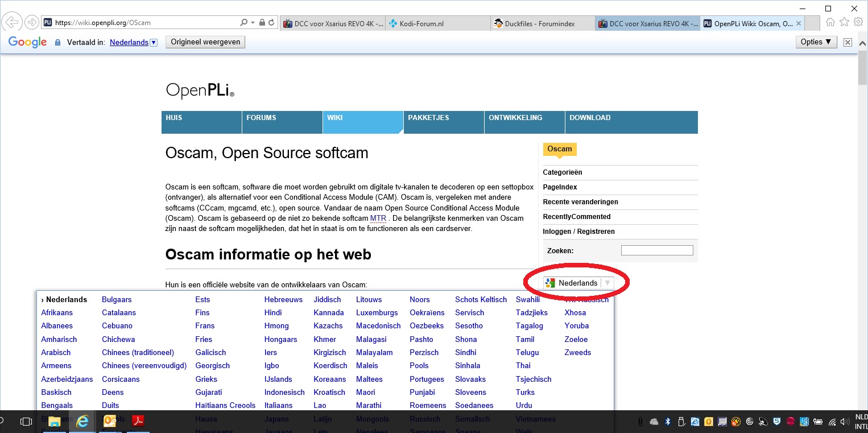Screen dimensions: 868x433
Task: Open RecentlyCommented sidebar link
Action: point(577,217)
